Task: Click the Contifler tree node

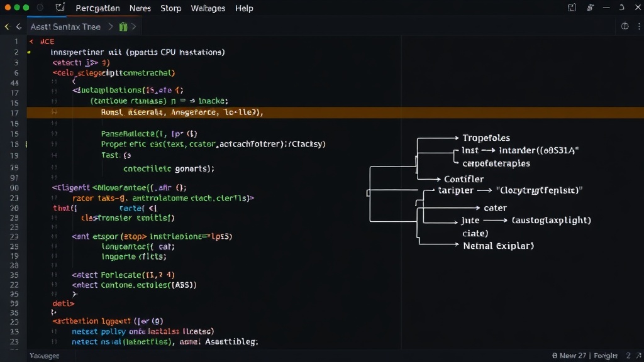Action: [464, 179]
